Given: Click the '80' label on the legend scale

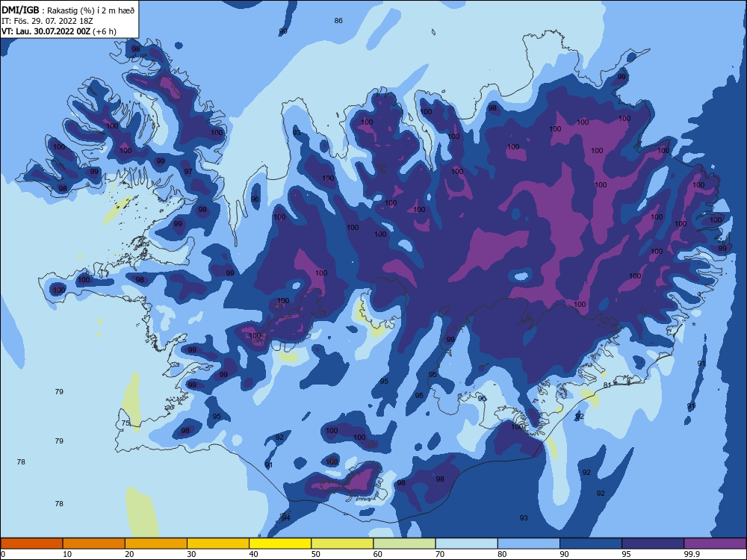Looking at the screenshot, I should click(x=502, y=554).
